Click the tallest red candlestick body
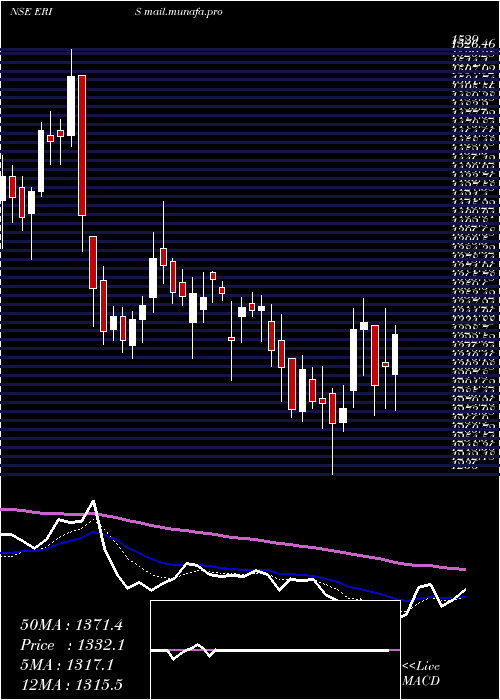This screenshot has width=500, height=700. [x=82, y=146]
